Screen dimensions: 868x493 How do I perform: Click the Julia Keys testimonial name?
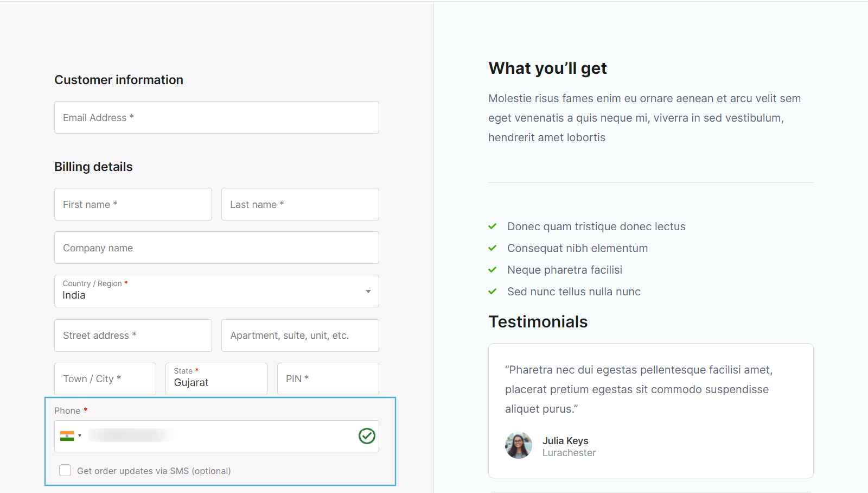pyautogui.click(x=565, y=441)
